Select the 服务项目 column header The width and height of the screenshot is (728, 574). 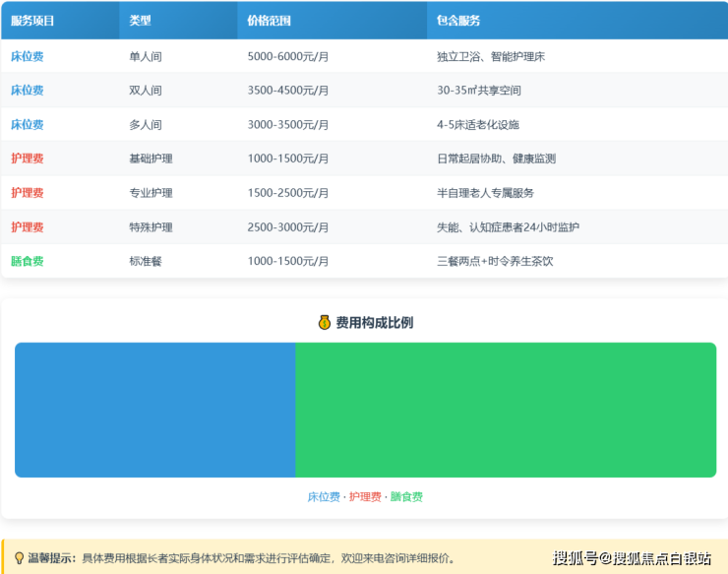click(32, 21)
